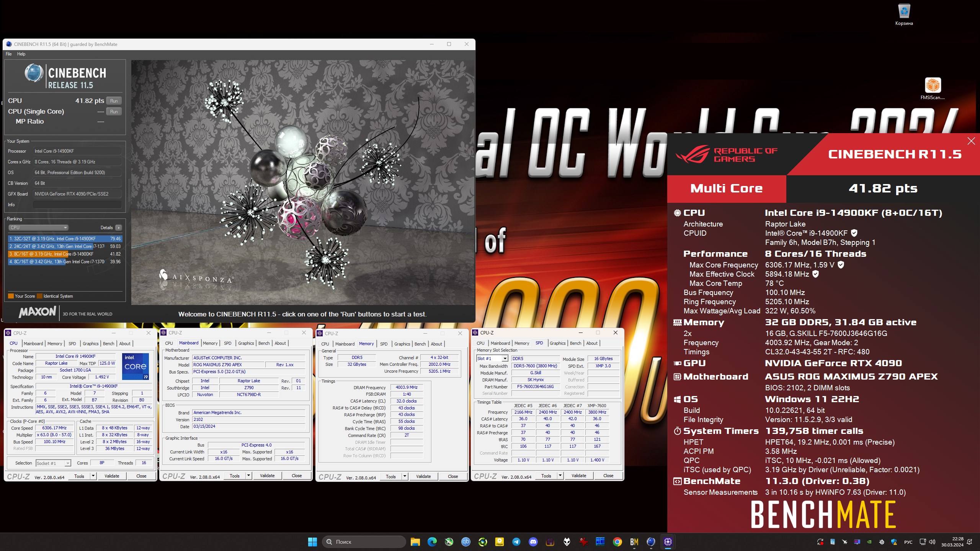The width and height of the screenshot is (980, 551).
Task: Open the Windows Start menu
Action: click(312, 542)
